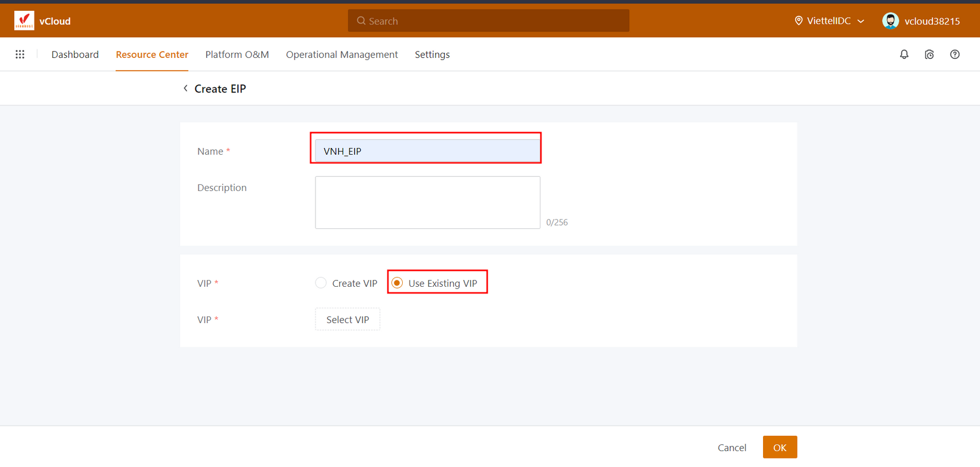Screen dimensions: 980x467
Task: Focus the top Search bar
Action: click(x=488, y=21)
